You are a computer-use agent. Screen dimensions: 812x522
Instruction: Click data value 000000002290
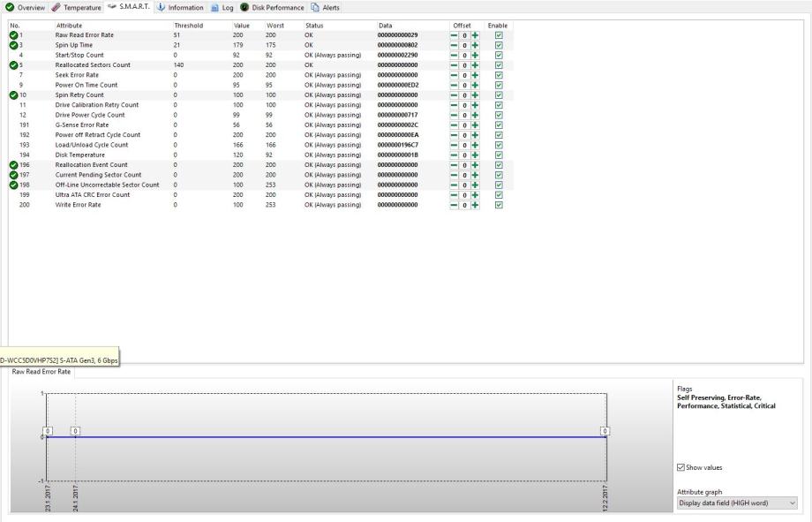coord(398,55)
